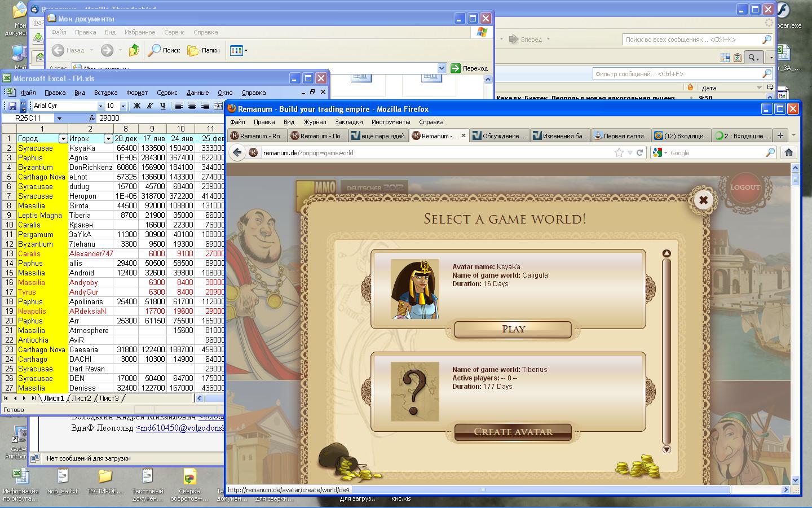Open Firefox home page
This screenshot has height=508, width=812.
(x=789, y=152)
